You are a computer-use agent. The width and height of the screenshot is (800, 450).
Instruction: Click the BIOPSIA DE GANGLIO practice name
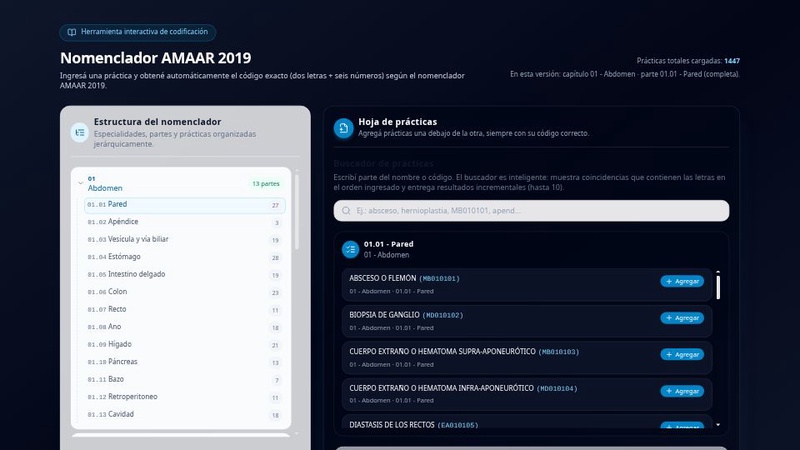(385, 315)
